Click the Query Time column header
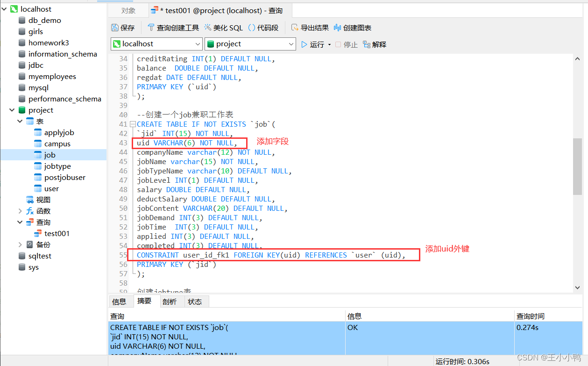The height and width of the screenshot is (366, 588). pos(548,316)
